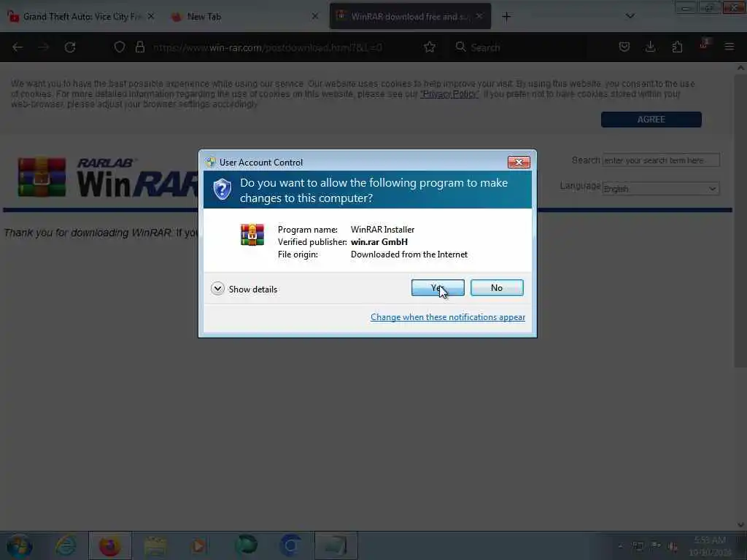Show hidden system tray icons

coord(620,546)
